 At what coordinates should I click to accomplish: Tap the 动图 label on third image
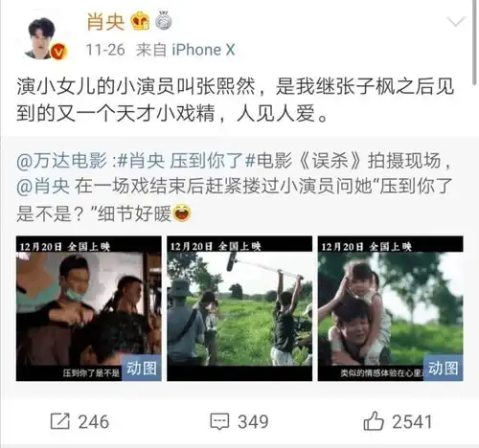click(444, 369)
